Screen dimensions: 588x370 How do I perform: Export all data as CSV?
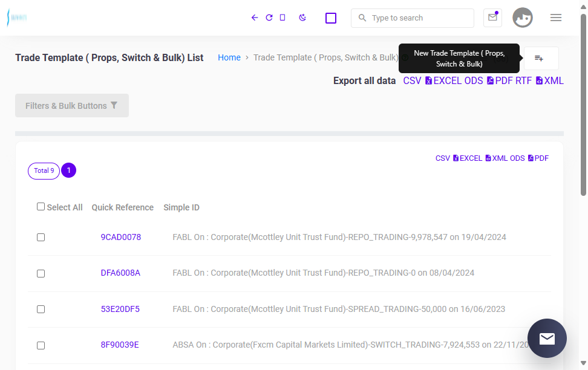pyautogui.click(x=412, y=80)
